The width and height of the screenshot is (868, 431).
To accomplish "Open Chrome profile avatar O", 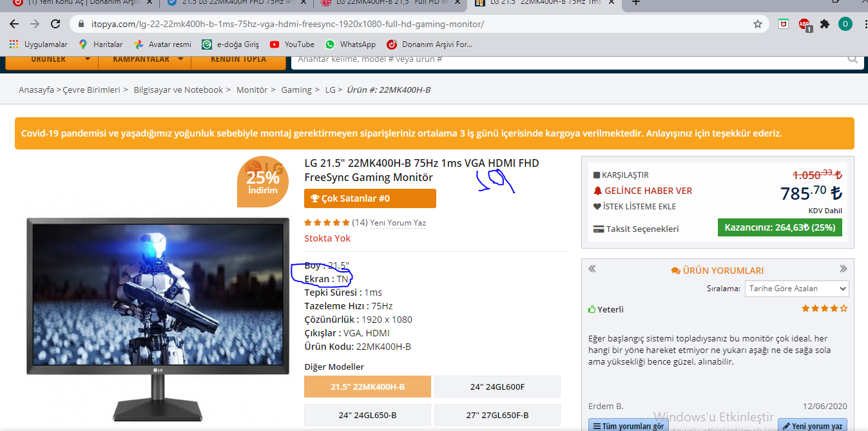I will 845,24.
